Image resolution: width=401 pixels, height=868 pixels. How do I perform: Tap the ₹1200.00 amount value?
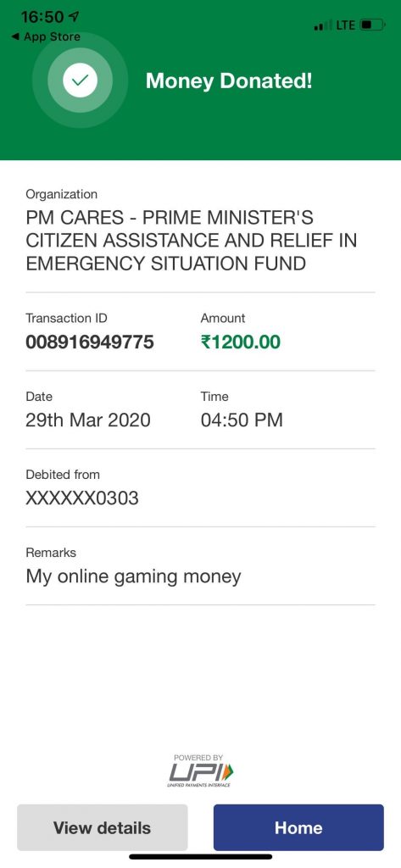tap(241, 342)
